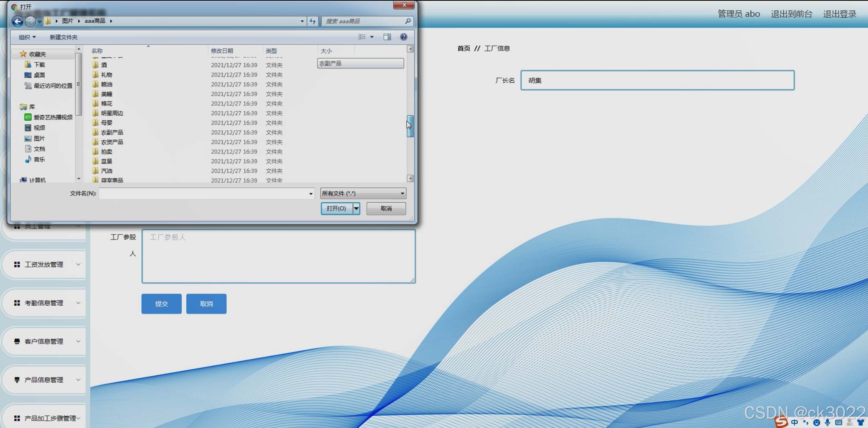Open the 农副产品 folder
The height and width of the screenshot is (428, 868).
(x=112, y=132)
